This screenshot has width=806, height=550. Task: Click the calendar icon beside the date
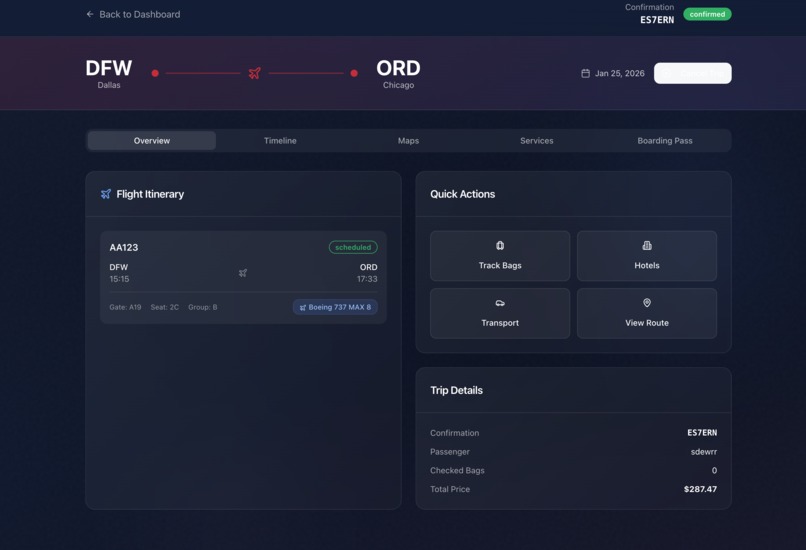[585, 74]
